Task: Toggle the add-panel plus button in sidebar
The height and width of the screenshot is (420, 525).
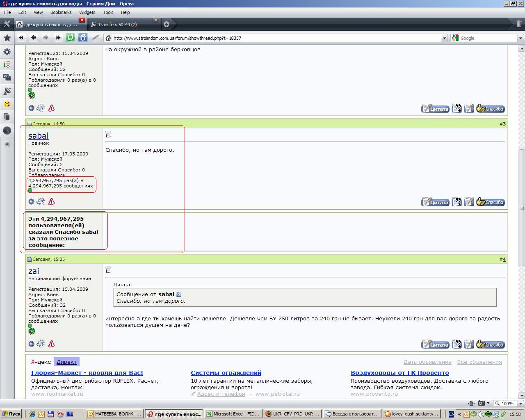Action: (7, 144)
